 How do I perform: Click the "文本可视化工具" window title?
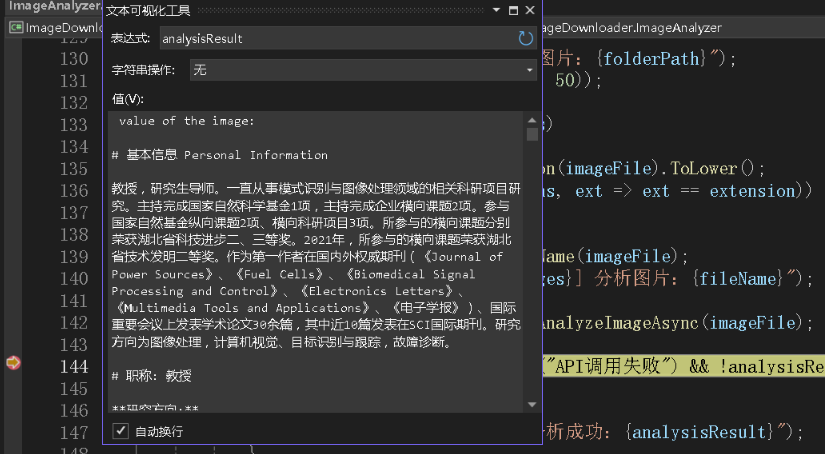tap(148, 11)
